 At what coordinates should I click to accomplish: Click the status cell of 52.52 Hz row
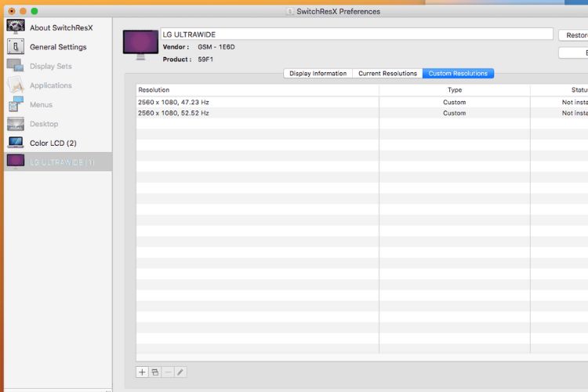tap(560, 113)
